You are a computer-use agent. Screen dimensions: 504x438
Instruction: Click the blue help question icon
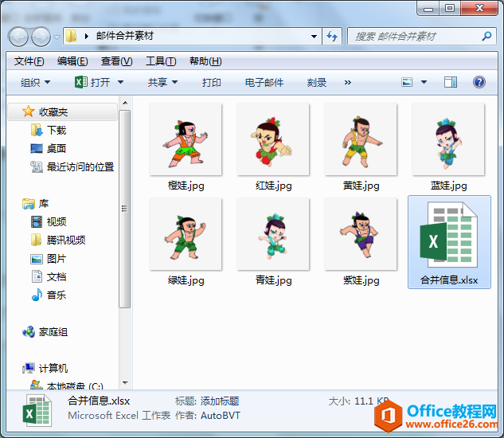[x=479, y=82]
